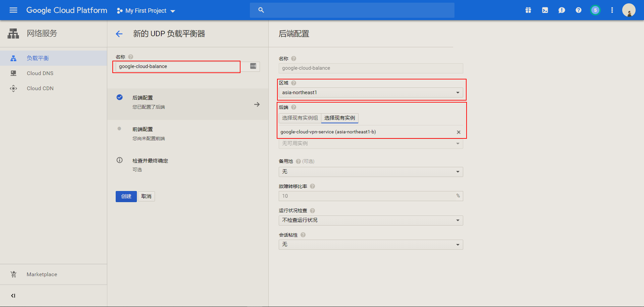Click help icon next to 区域
The width and height of the screenshot is (644, 307).
coord(294,83)
